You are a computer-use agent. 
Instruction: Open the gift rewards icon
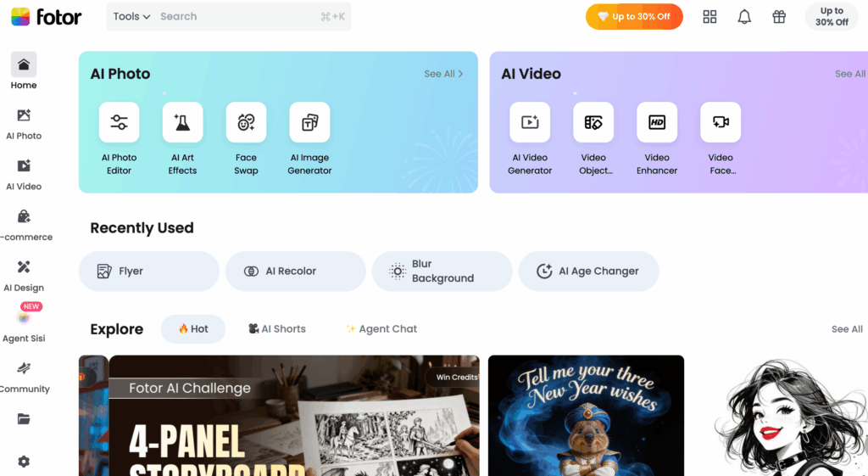tap(779, 17)
